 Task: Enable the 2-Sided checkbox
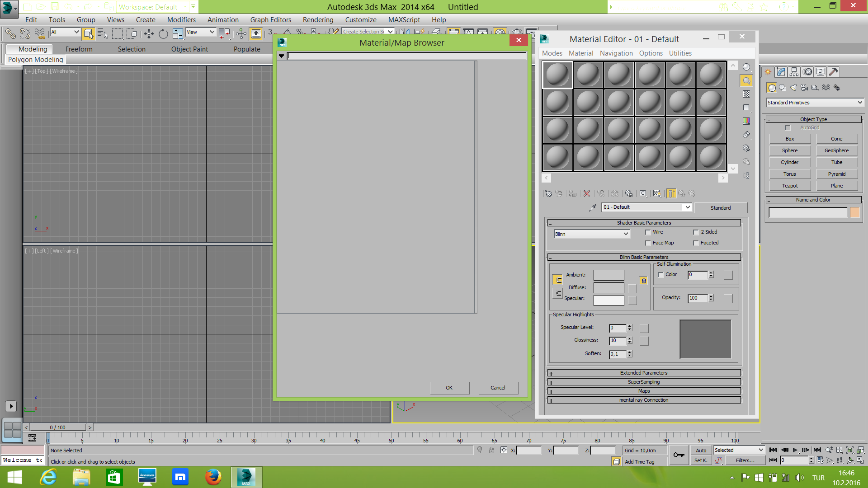pyautogui.click(x=696, y=232)
